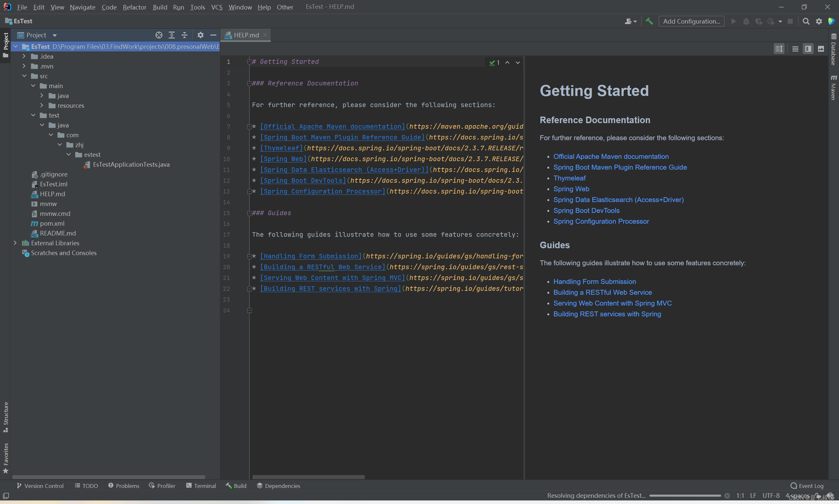The width and height of the screenshot is (839, 504).
Task: Collapse the main folder
Action: [x=33, y=85]
